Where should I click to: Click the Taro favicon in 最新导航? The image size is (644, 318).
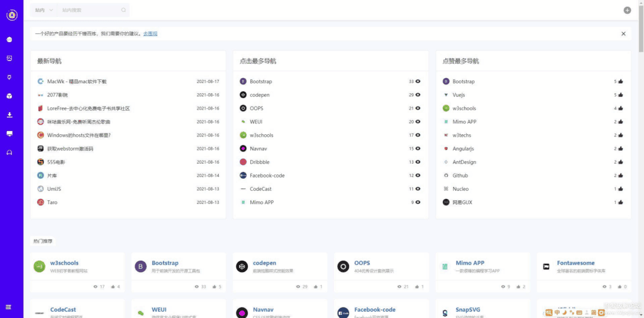pyautogui.click(x=40, y=202)
